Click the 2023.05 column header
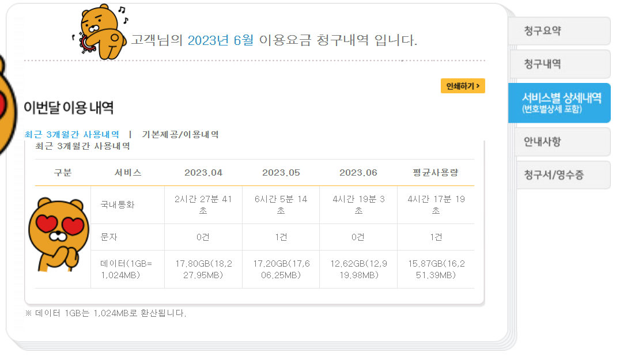The height and width of the screenshot is (364, 620). coord(281,173)
